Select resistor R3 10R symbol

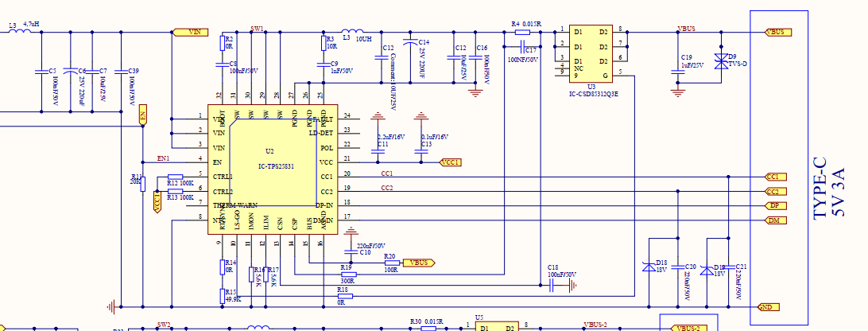click(324, 43)
